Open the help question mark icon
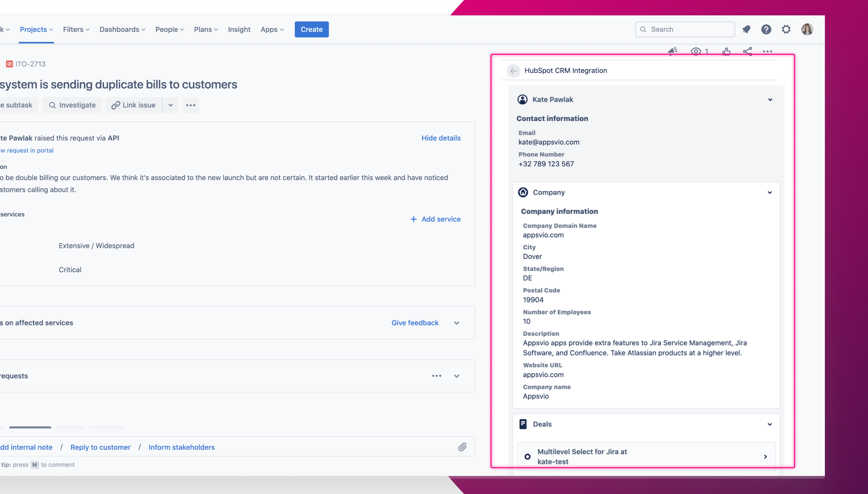Screen dimensions: 868x494 point(766,29)
